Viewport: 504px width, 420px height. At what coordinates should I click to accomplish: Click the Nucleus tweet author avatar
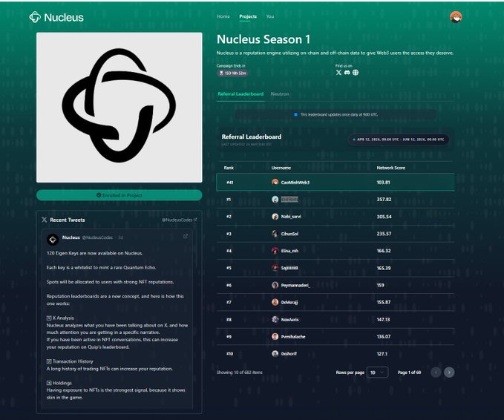pos(53,240)
